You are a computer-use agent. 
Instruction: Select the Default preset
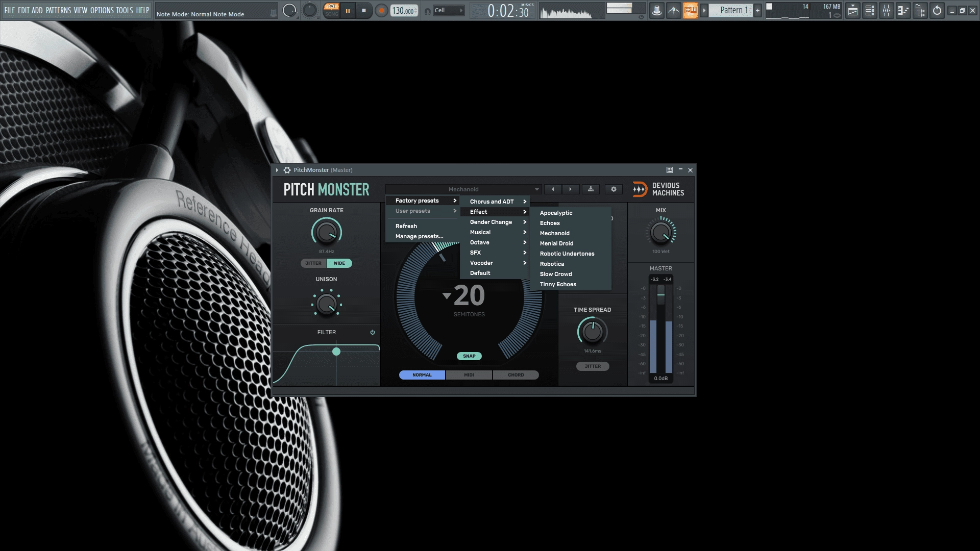[495, 273]
